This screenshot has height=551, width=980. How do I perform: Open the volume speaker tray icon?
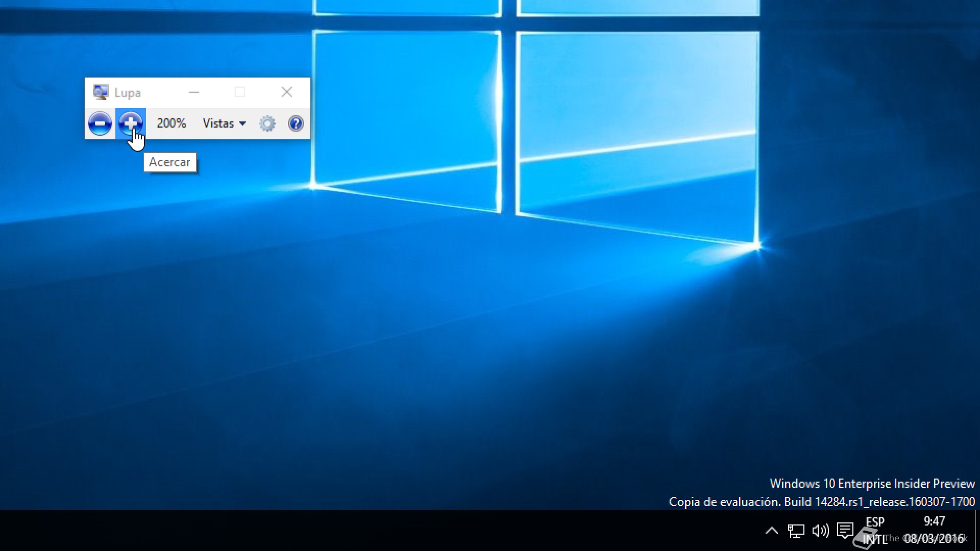tap(820, 531)
